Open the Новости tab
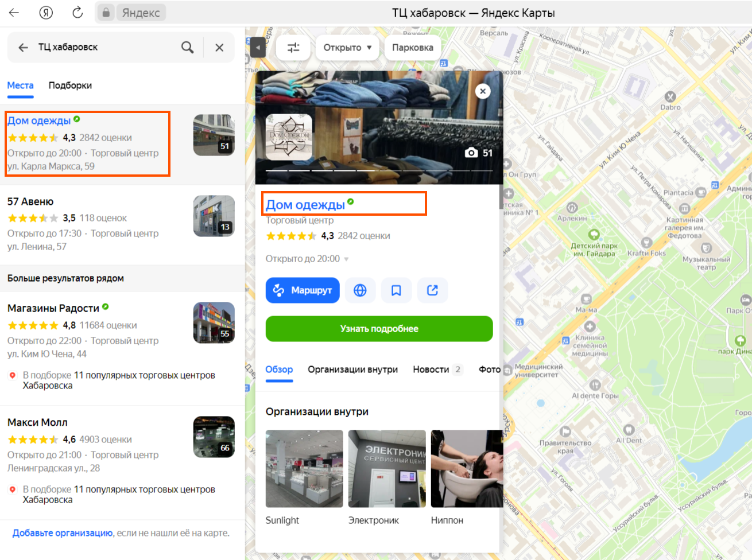This screenshot has height=560, width=752. pyautogui.click(x=437, y=370)
